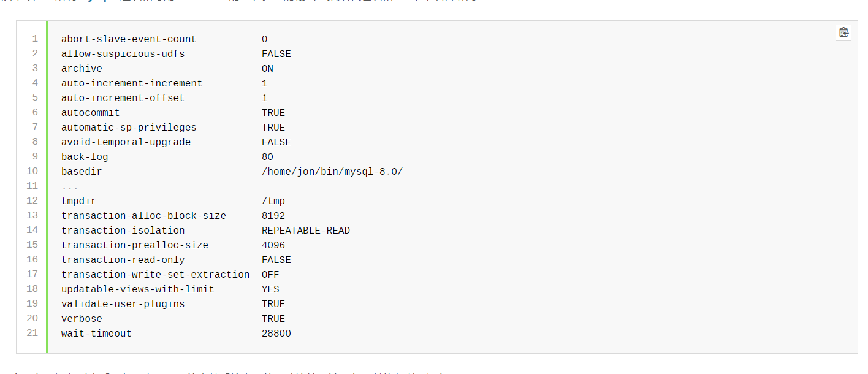868x374 pixels.
Task: Click the autocommit option name
Action: pyautogui.click(x=91, y=113)
